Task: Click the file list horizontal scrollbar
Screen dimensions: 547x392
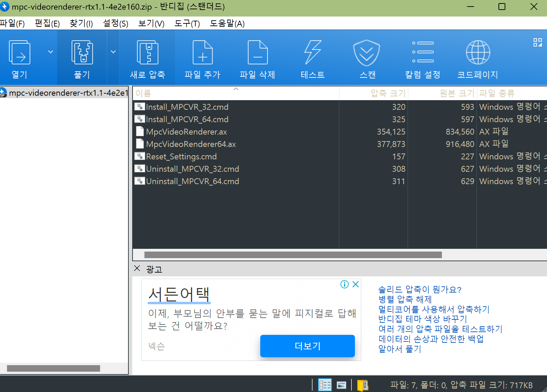Action: coord(293,255)
